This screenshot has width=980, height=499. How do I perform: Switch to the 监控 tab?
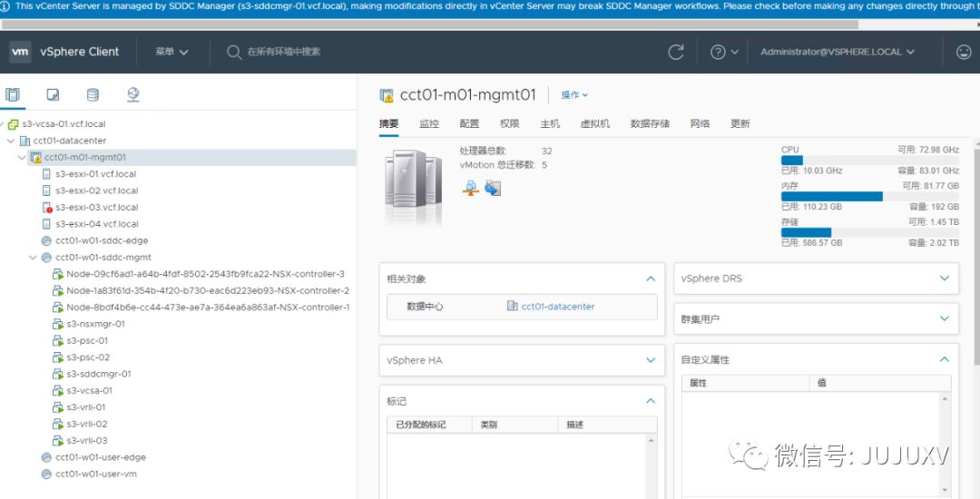click(428, 123)
